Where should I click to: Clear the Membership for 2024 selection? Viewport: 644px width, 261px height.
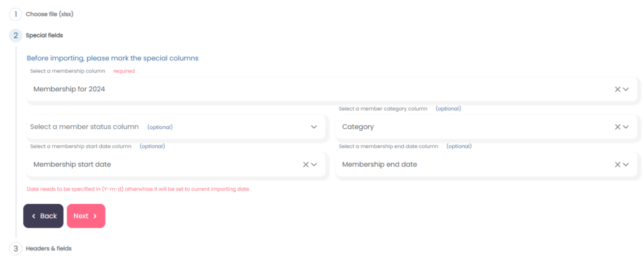tap(618, 89)
